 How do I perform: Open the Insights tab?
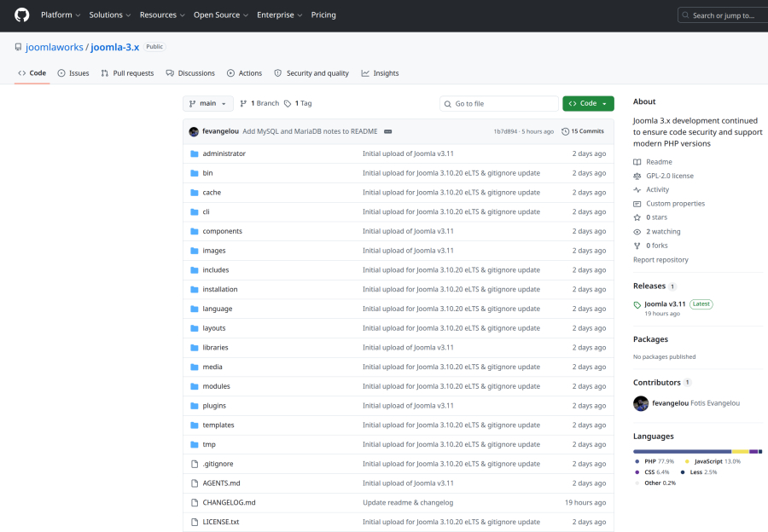point(380,73)
